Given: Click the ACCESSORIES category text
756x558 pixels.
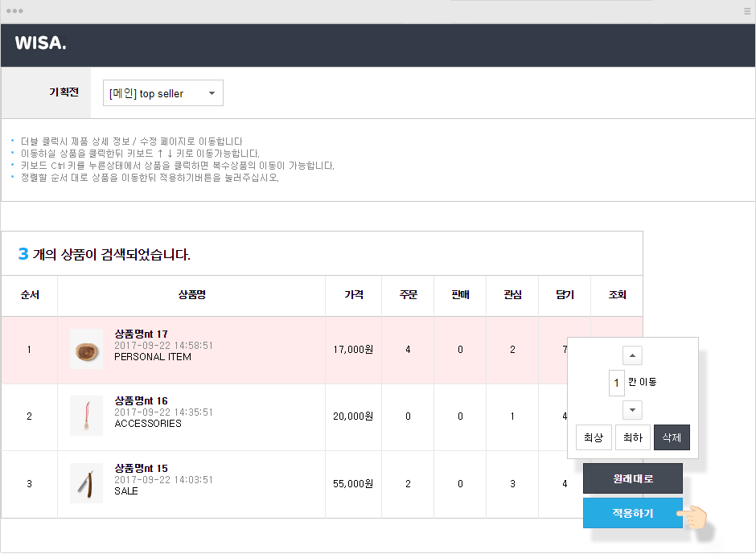Looking at the screenshot, I should tap(148, 424).
